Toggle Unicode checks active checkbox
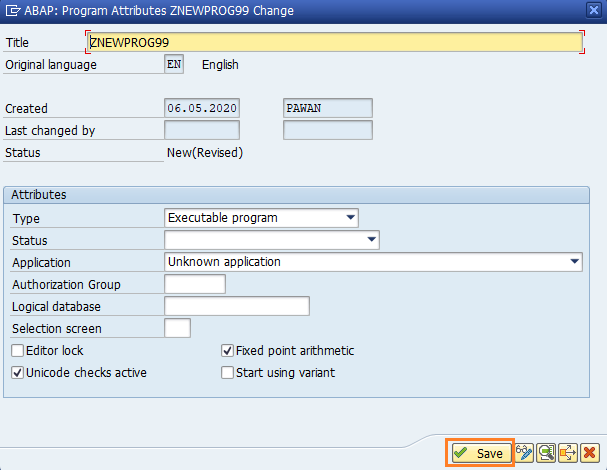This screenshot has height=470, width=609. coord(18,373)
